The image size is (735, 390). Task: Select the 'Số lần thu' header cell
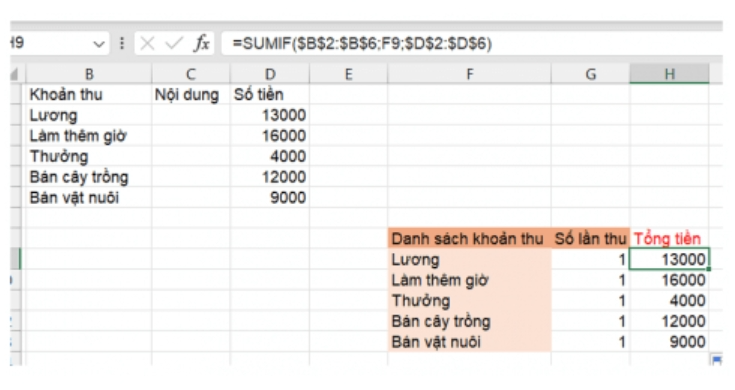[591, 239]
